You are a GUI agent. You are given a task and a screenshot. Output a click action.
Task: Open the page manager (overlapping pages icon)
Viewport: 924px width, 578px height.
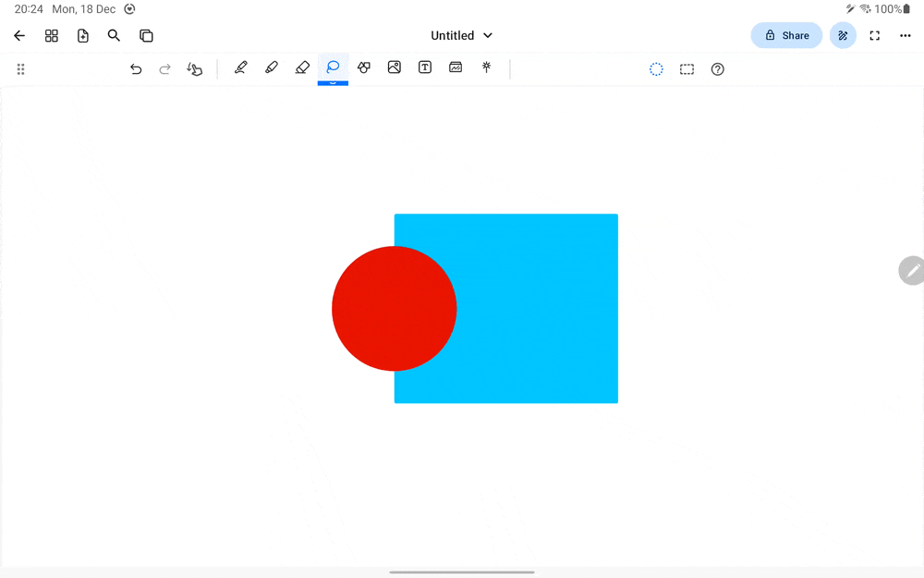[x=146, y=36]
